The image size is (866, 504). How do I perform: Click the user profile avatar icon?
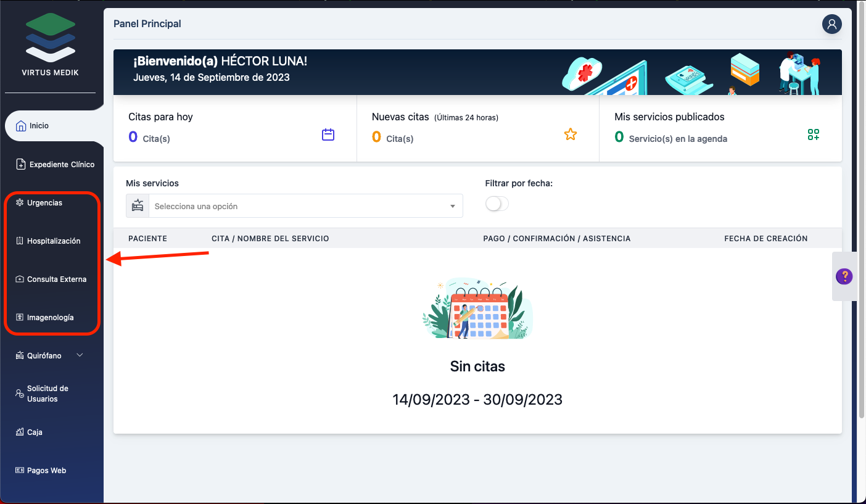pyautogui.click(x=831, y=24)
